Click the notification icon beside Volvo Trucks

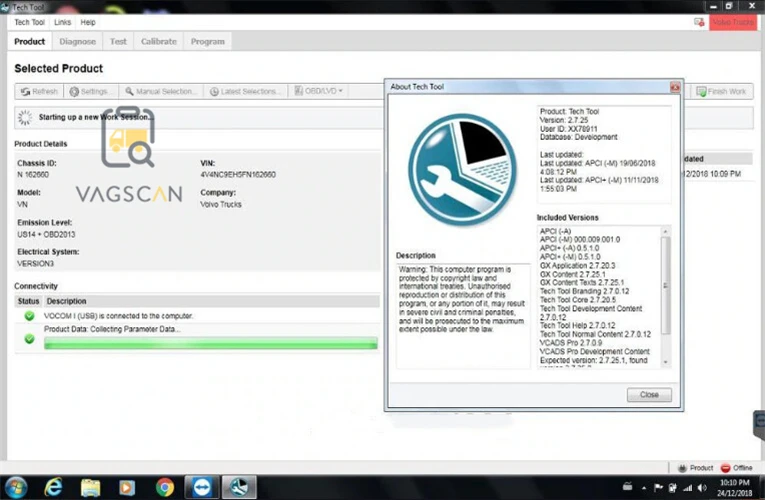click(699, 22)
